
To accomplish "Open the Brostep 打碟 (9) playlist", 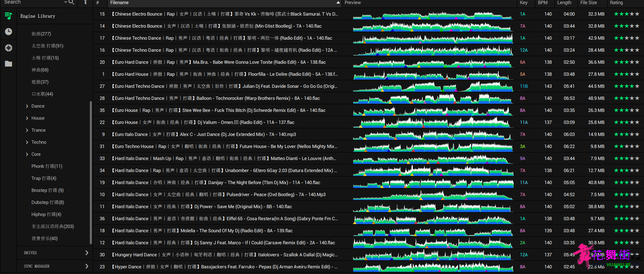I will [48, 190].
